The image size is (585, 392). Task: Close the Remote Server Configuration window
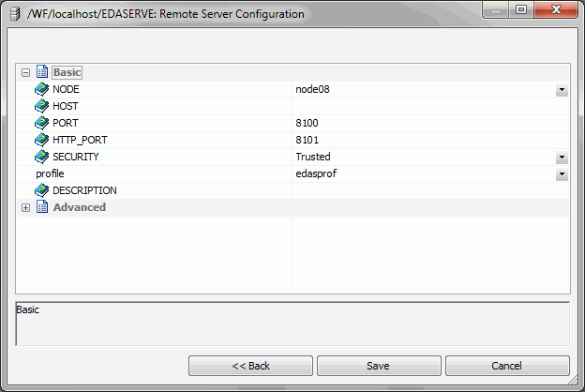pos(556,10)
